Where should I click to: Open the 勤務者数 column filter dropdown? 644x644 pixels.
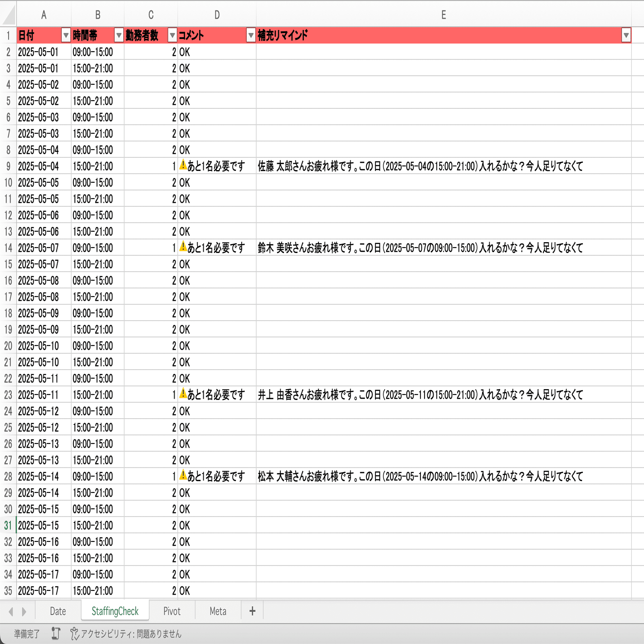tap(171, 35)
